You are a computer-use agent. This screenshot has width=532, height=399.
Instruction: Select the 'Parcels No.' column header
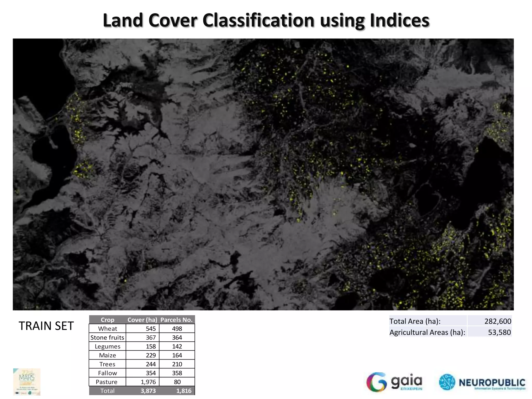(x=177, y=320)
